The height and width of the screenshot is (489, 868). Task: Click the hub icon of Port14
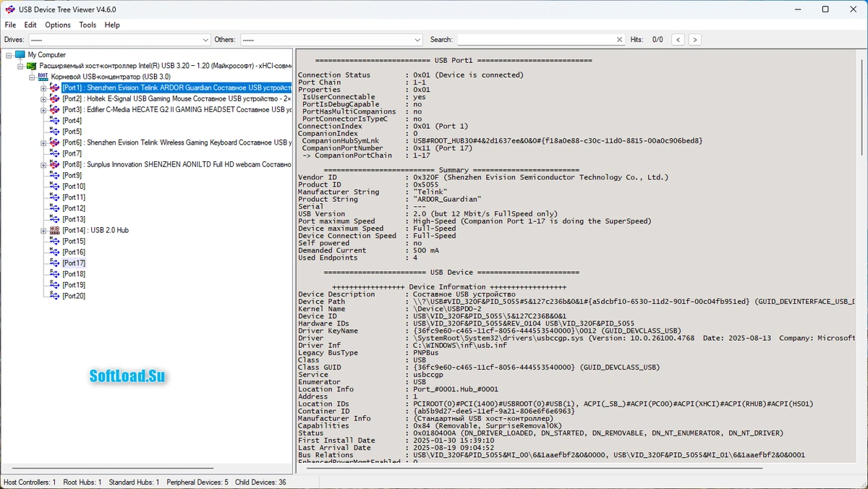coord(55,230)
